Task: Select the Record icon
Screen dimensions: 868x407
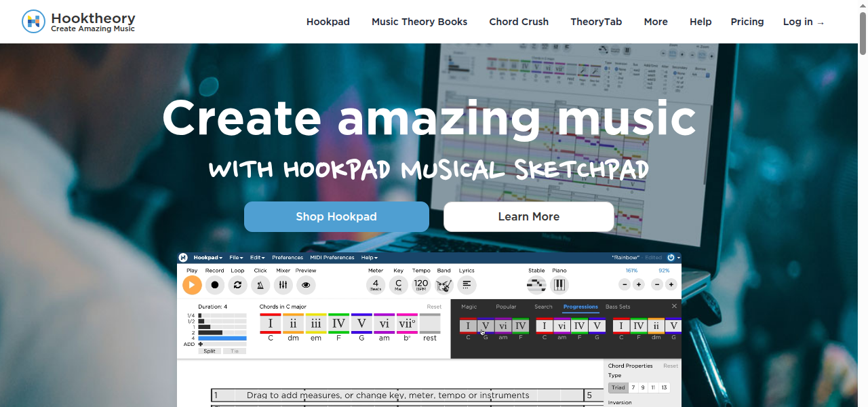Action: click(214, 285)
